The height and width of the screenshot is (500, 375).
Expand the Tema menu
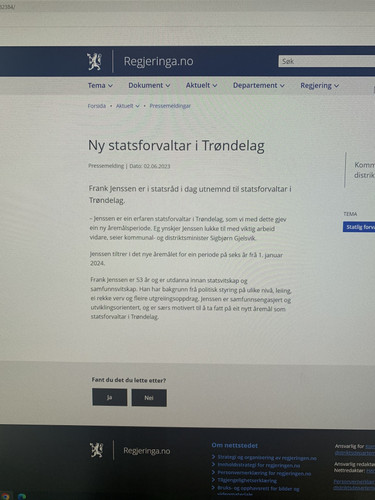pyautogui.click(x=100, y=86)
